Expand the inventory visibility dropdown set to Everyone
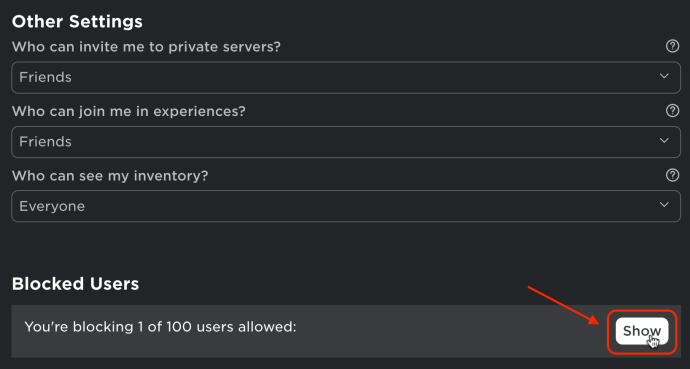This screenshot has width=690, height=369. (346, 206)
